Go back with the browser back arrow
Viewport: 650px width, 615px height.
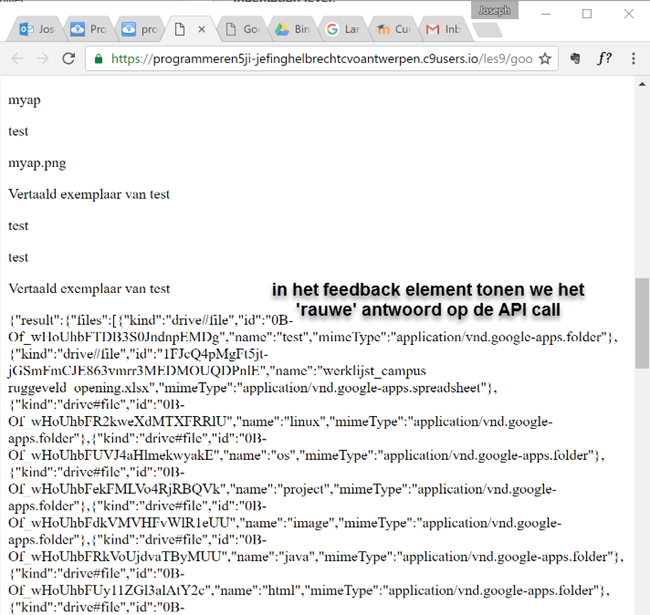pos(17,59)
